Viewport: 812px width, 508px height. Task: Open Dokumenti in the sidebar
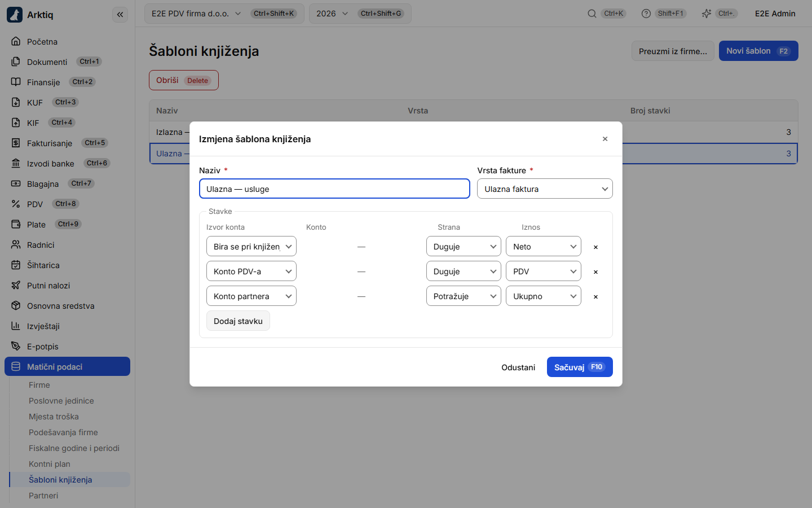(x=67, y=62)
